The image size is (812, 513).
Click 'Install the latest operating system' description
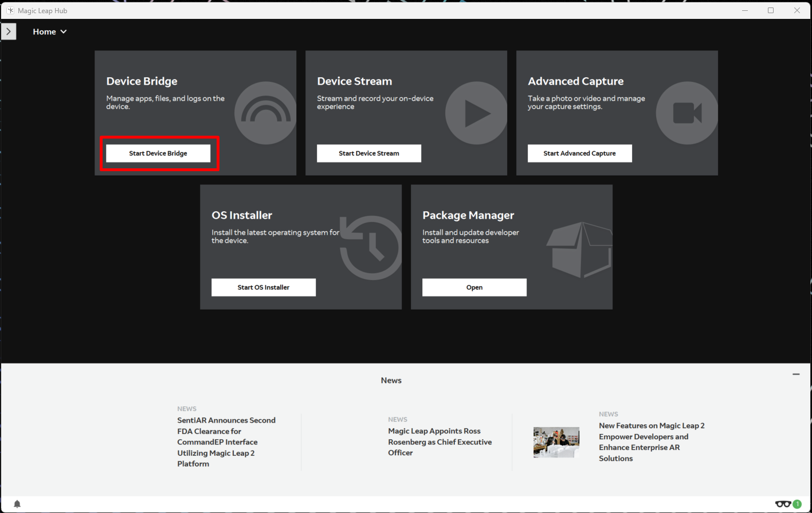tap(276, 236)
